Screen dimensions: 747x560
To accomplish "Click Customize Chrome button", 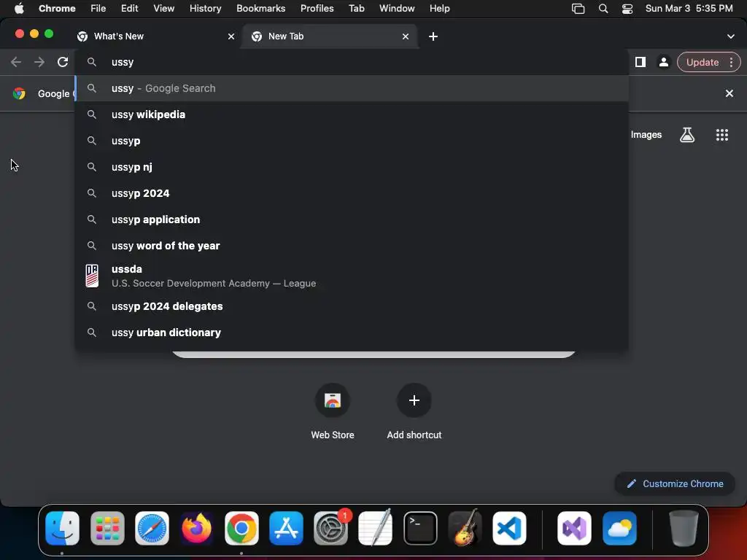I will tap(675, 484).
